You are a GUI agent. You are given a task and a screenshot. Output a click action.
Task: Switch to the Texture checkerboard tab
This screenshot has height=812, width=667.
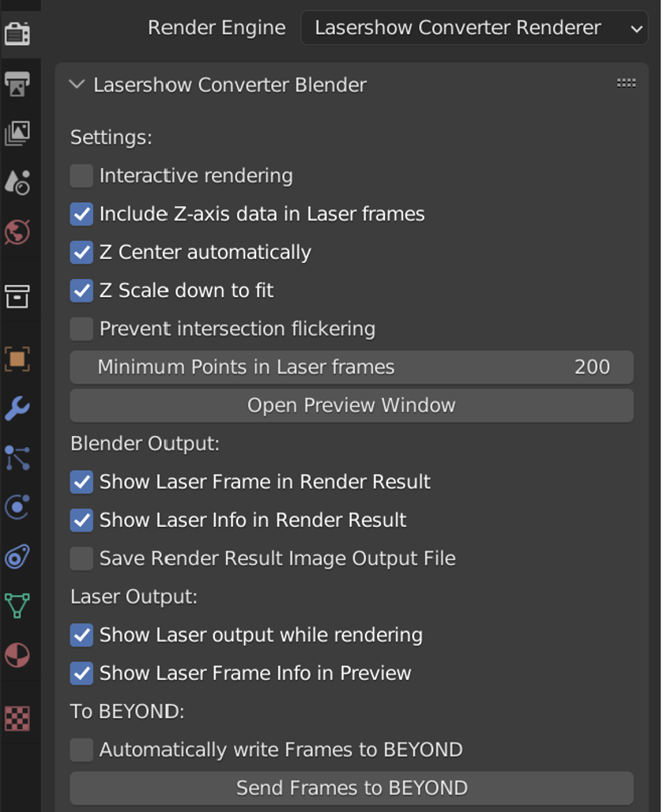(x=17, y=718)
